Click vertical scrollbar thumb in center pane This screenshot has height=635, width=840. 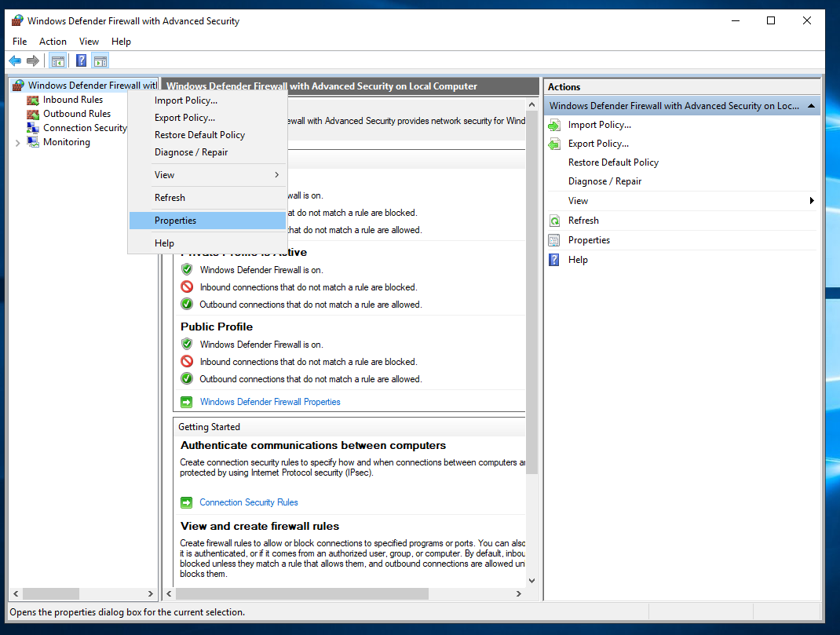tap(531, 293)
